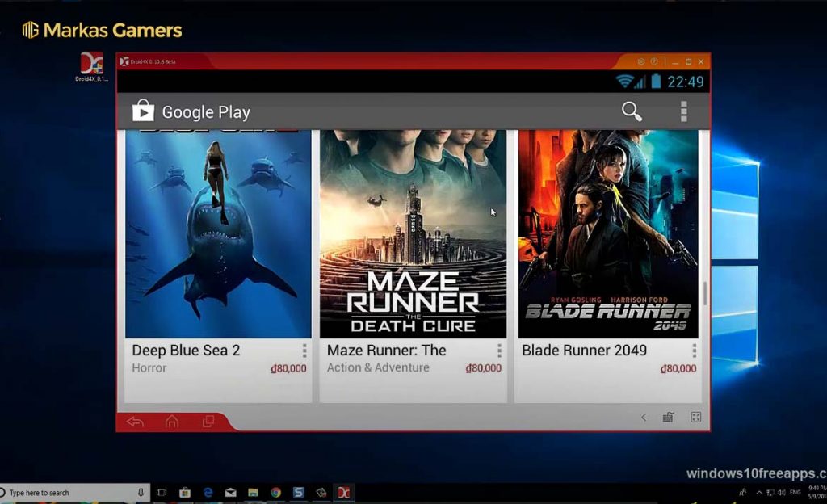Open the blue S app on taskbar

pyautogui.click(x=299, y=493)
